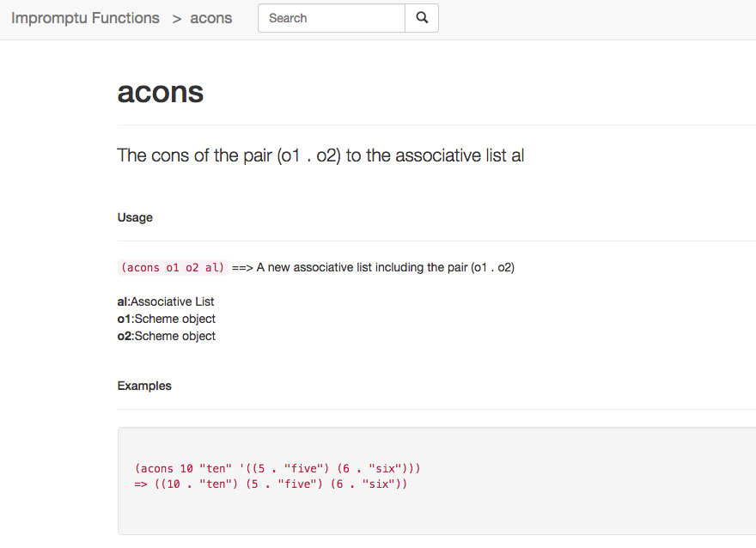Select the acons breadcrumb item
756x548 pixels.
click(x=211, y=18)
